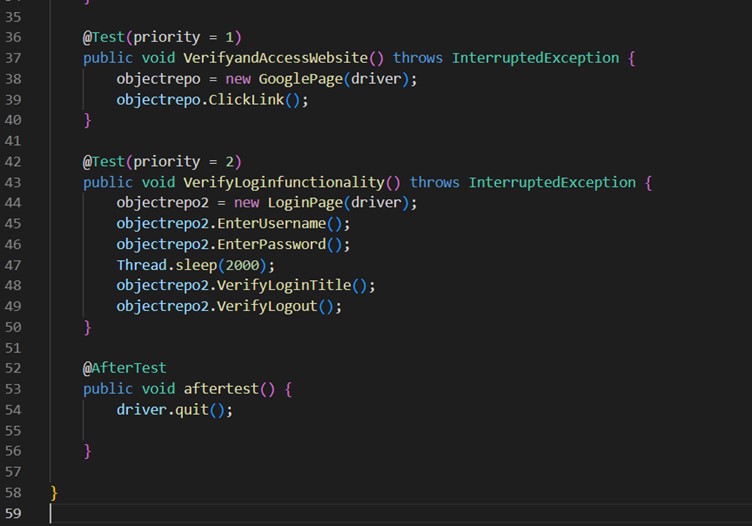Click the 'new' keyword before GooglePage
The height and width of the screenshot is (526, 752).
click(x=238, y=79)
